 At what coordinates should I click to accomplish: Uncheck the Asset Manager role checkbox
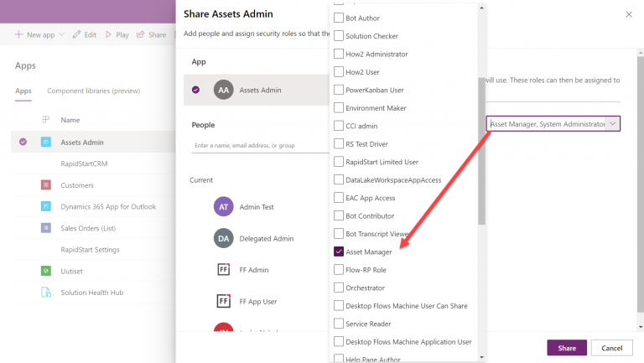tap(339, 252)
